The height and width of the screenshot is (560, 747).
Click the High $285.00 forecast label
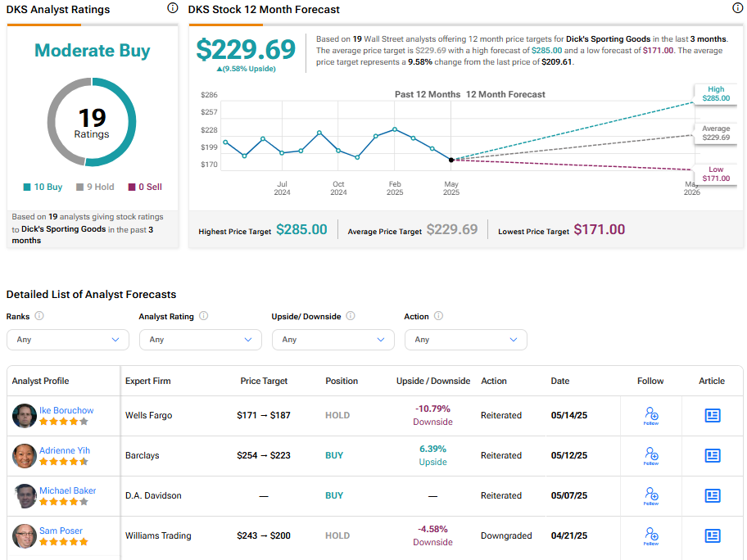[716, 94]
